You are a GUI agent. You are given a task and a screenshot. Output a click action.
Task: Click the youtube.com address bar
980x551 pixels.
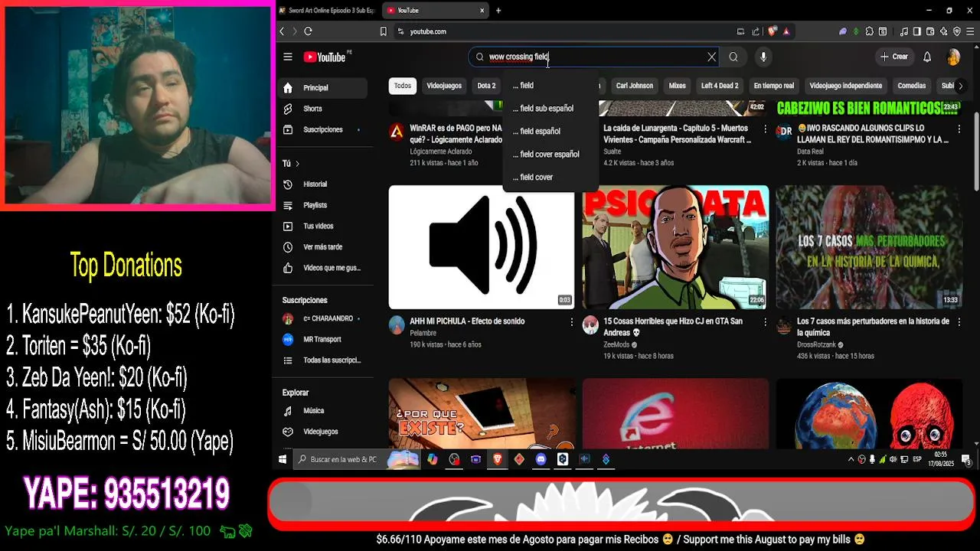[x=563, y=31]
